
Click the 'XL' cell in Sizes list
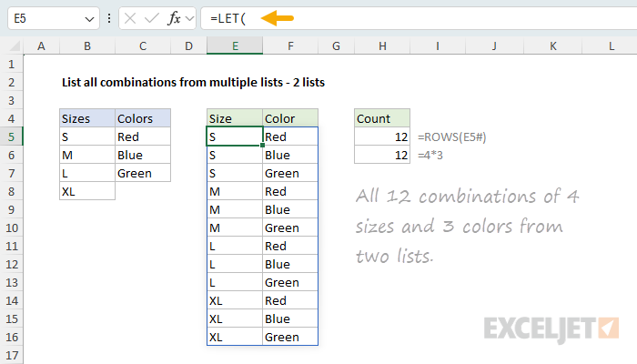pyautogui.click(x=87, y=191)
